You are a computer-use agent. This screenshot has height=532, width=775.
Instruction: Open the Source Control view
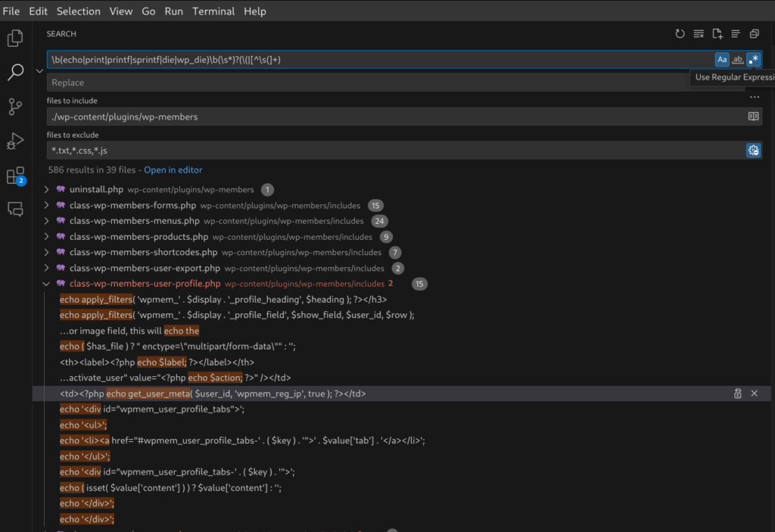pos(15,107)
